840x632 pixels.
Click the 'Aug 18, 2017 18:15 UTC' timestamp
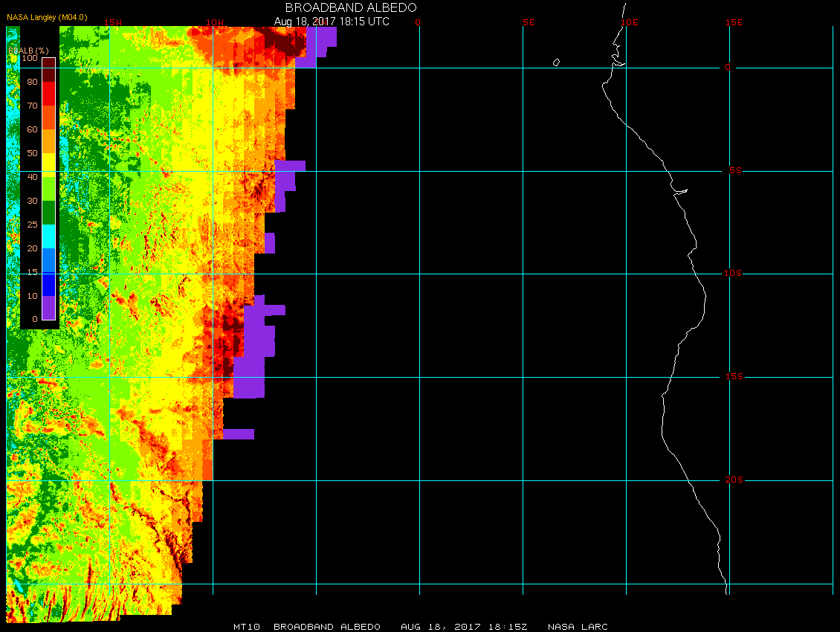(x=332, y=22)
